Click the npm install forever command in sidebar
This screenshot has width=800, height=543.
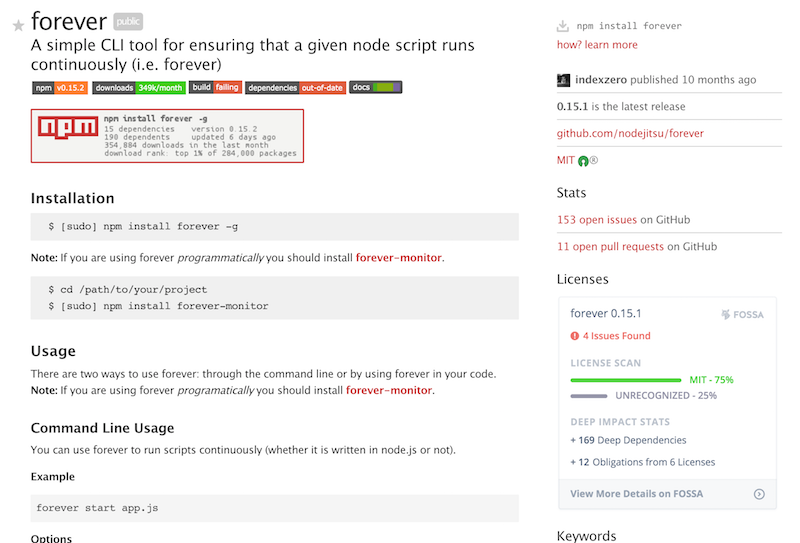629,26
